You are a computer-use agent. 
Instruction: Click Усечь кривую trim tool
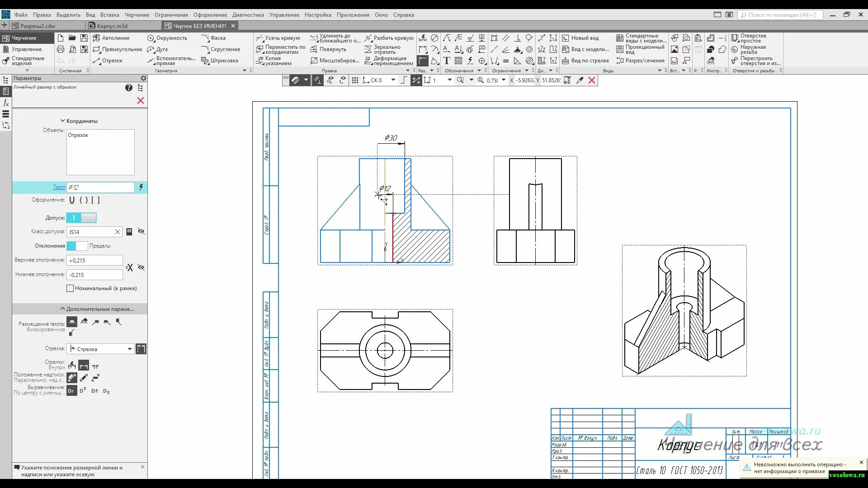coord(278,38)
